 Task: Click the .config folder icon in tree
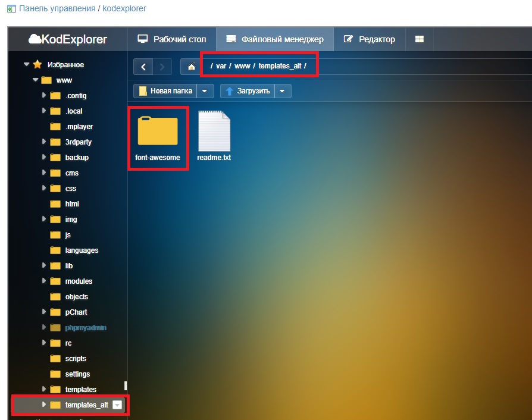(x=55, y=96)
